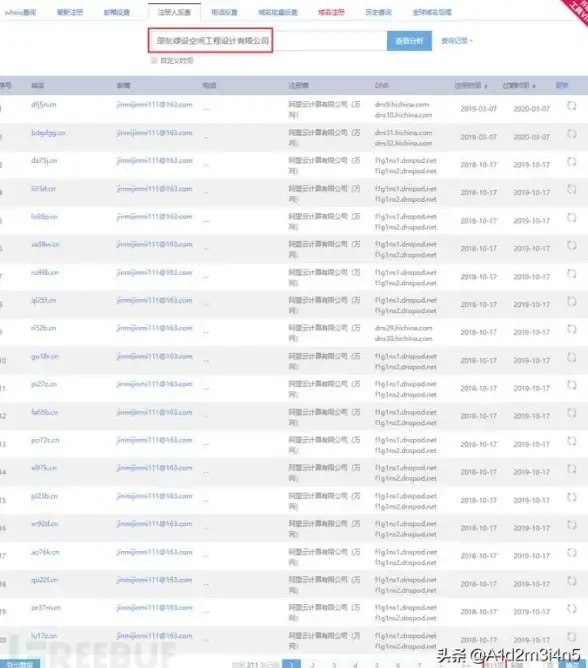Viewport: 588px width, 668px height.
Task: Click refresh icon for da75j.cn row
Action: point(571,162)
